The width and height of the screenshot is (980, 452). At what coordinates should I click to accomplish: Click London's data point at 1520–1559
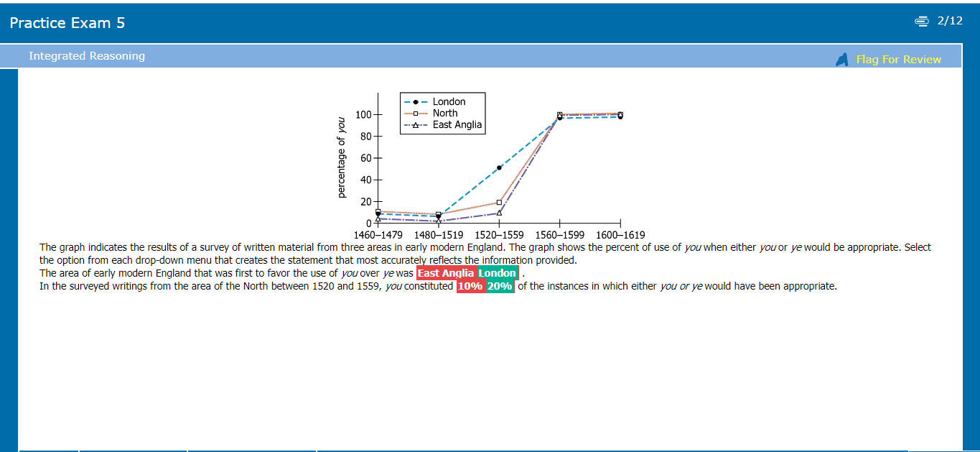click(x=499, y=167)
